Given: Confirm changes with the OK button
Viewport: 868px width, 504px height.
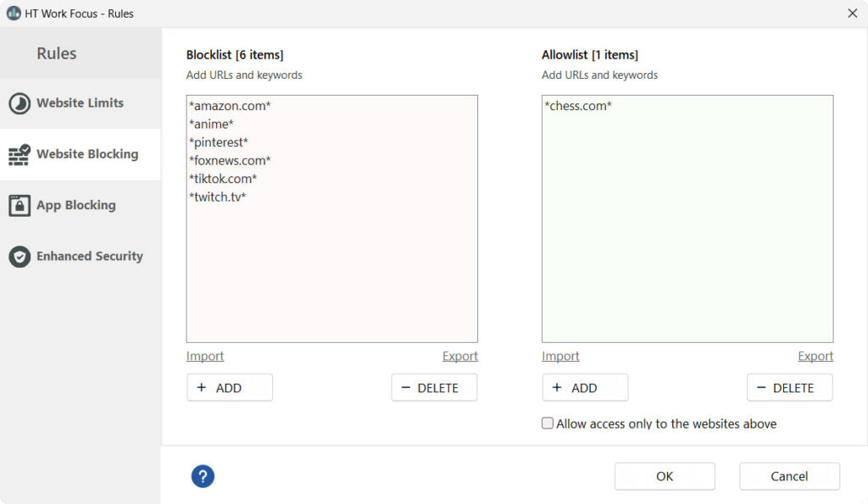Looking at the screenshot, I should tap(665, 476).
